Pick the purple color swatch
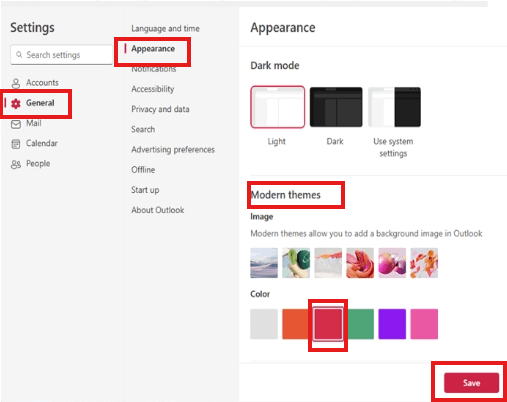The width and height of the screenshot is (507, 402). point(392,324)
